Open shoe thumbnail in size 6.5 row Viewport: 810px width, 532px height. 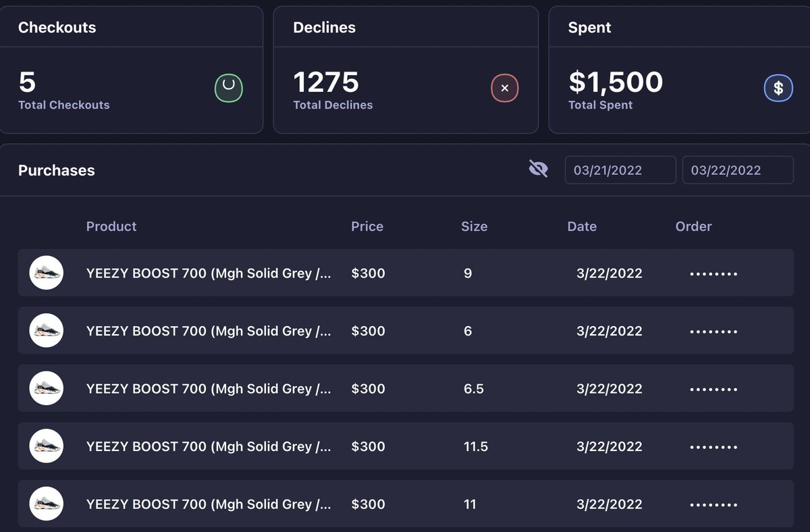coord(47,388)
